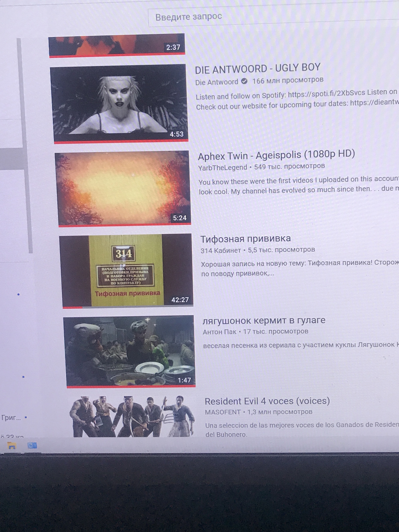Click description "веселая песенка из сериала"
This screenshot has width=399, height=532.
click(301, 345)
